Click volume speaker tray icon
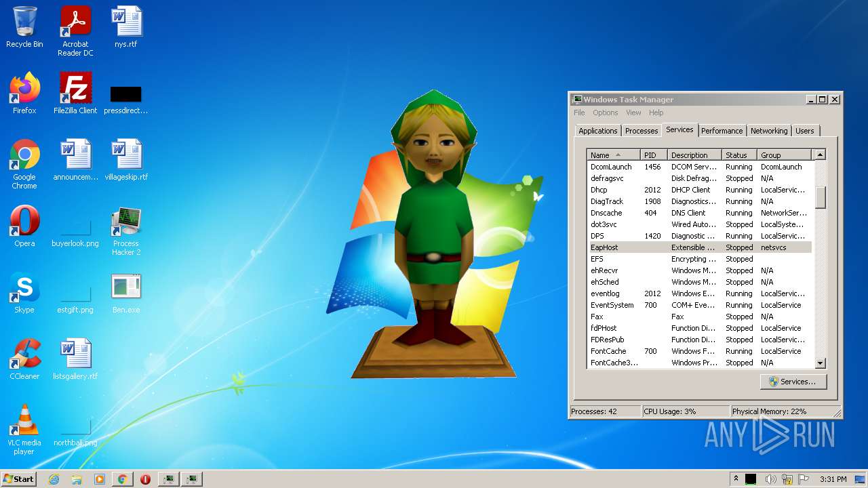 coord(770,479)
